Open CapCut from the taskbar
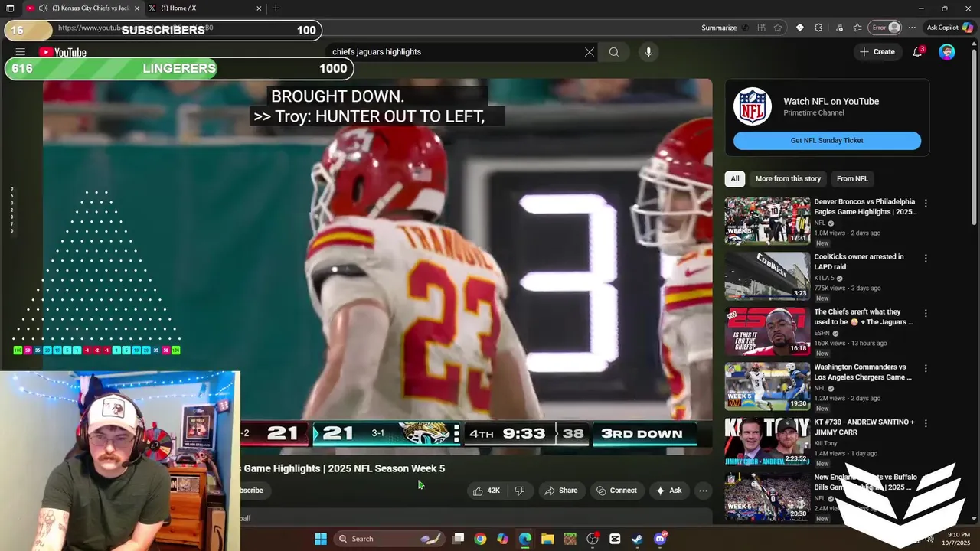The width and height of the screenshot is (980, 551). coord(615,539)
